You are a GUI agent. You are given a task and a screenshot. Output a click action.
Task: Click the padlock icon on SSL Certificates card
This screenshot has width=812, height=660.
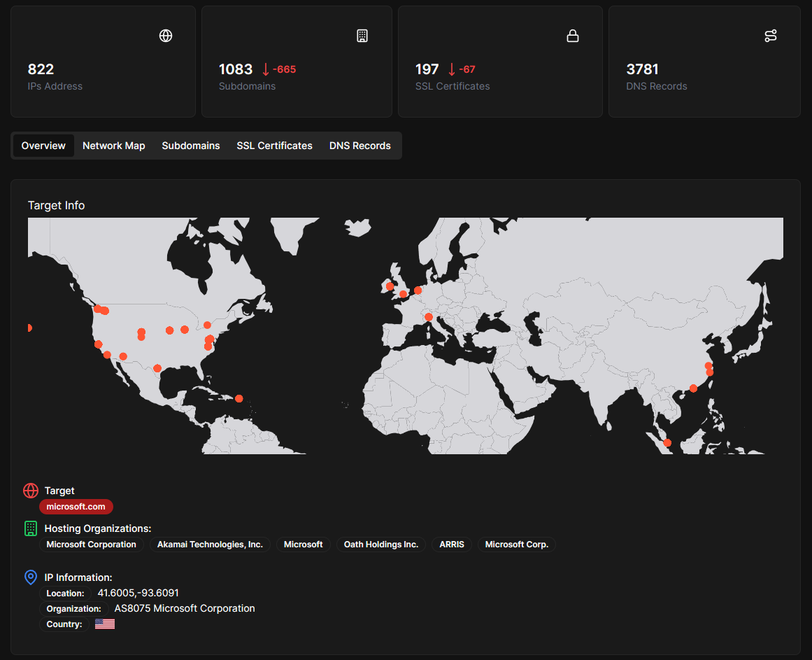point(573,36)
